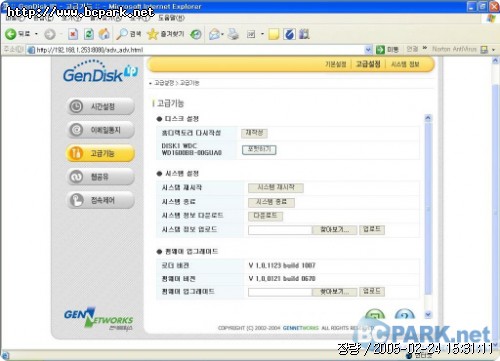Screen dimensions: 500x361
Task: Go to the Home page icon
Action: click(x=104, y=34)
